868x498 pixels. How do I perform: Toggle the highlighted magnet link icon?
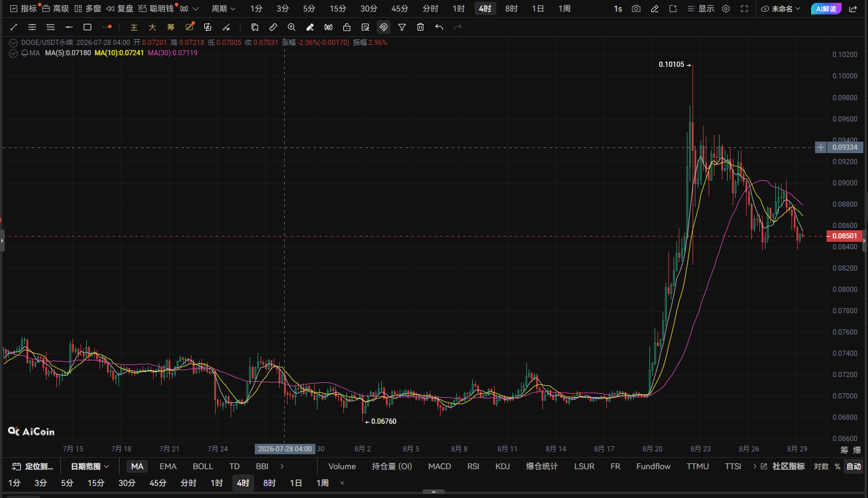pos(384,27)
